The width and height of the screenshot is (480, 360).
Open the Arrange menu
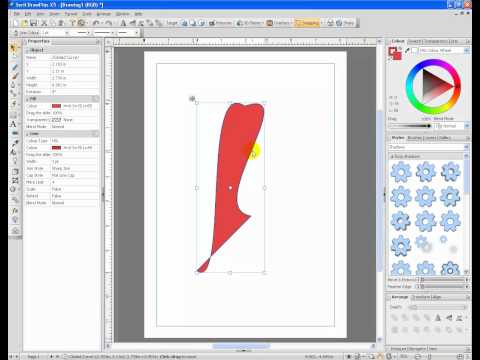tap(103, 14)
